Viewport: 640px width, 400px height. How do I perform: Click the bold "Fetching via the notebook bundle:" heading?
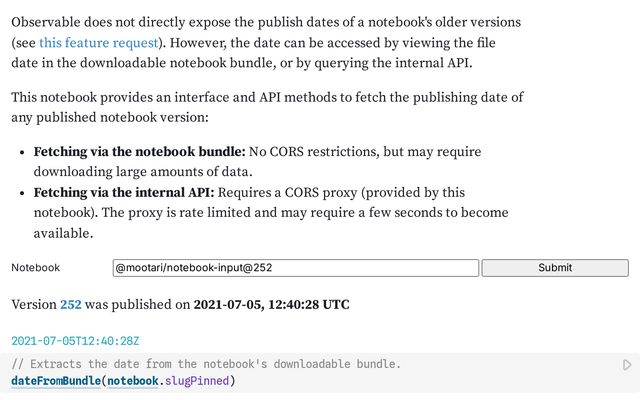pos(140,151)
